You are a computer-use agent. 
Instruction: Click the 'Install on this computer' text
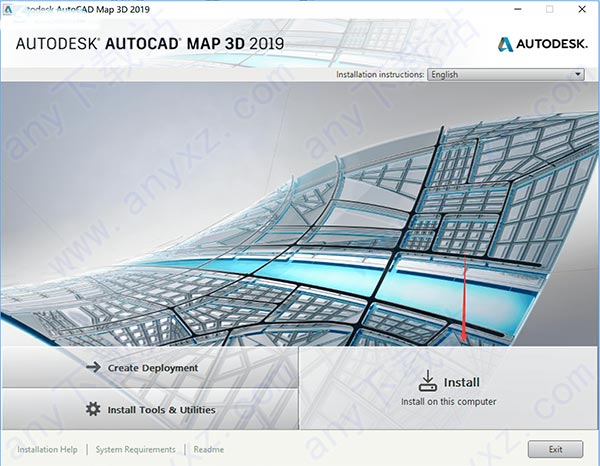448,402
